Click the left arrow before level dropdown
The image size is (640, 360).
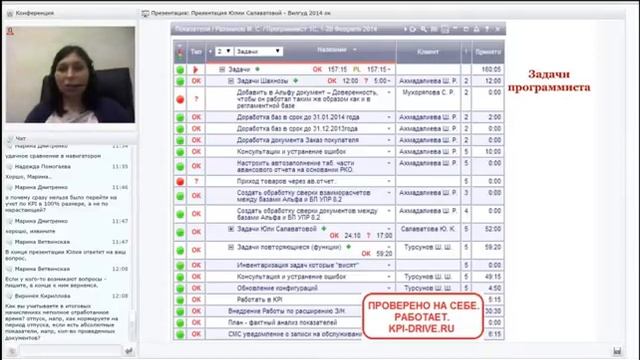(x=211, y=51)
